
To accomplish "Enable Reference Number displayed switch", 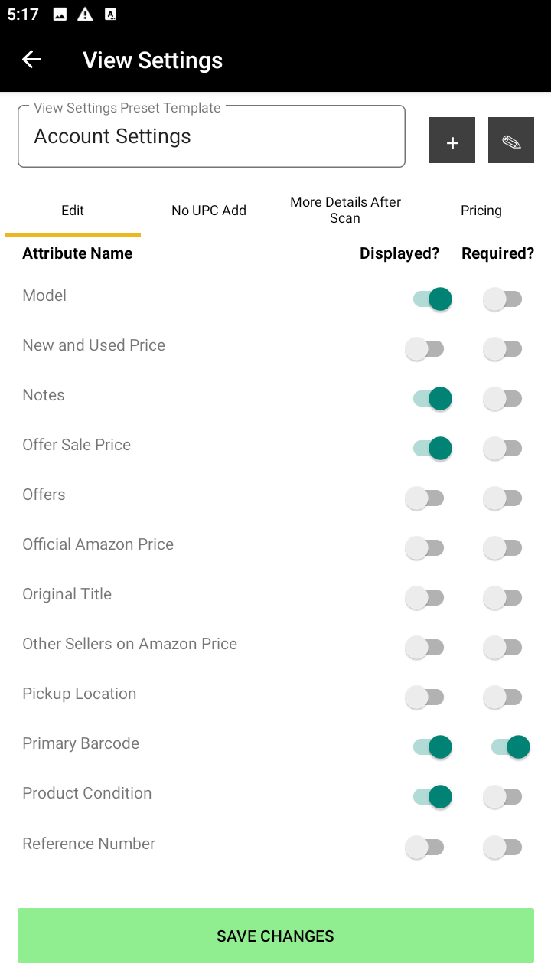I will coord(425,847).
